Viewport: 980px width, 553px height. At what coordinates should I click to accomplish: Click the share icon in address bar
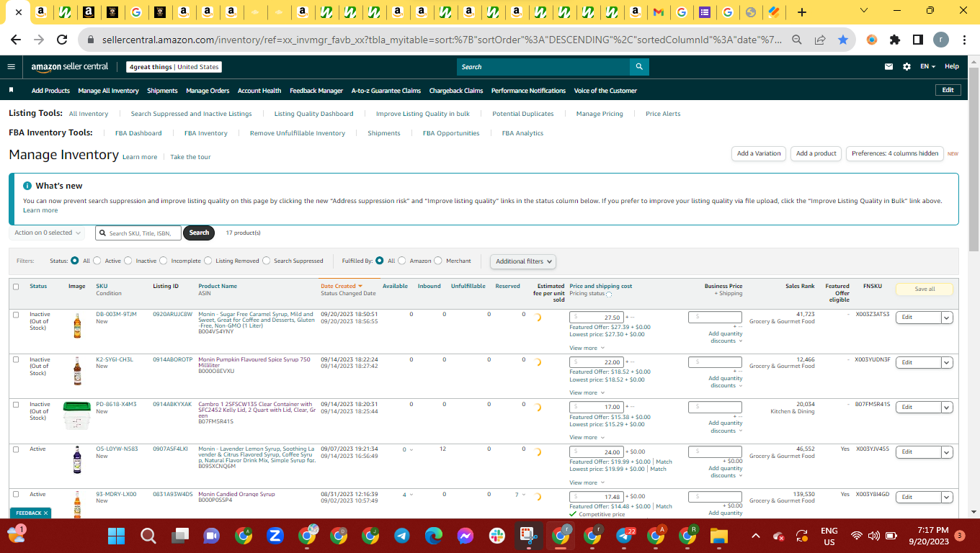[820, 40]
